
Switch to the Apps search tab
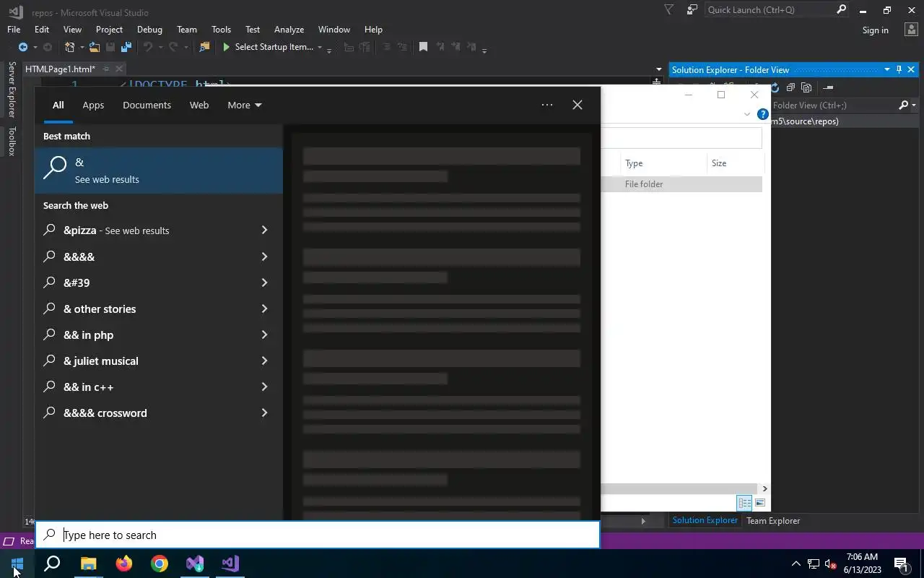tap(93, 105)
